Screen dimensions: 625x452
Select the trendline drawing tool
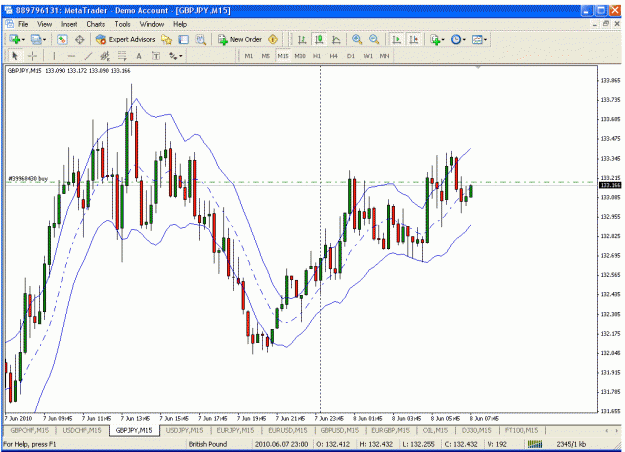pos(88,56)
